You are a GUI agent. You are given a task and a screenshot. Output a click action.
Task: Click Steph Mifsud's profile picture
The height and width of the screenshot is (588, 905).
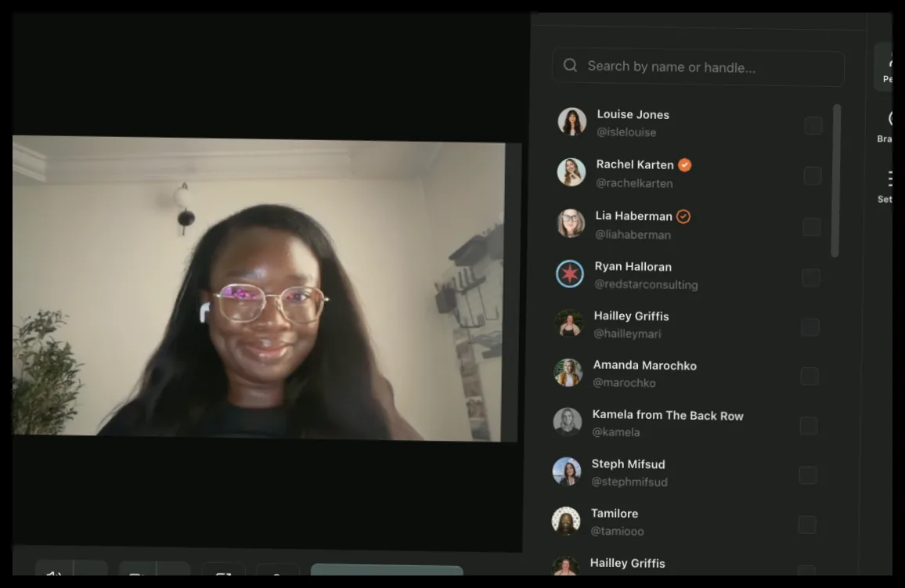pyautogui.click(x=567, y=471)
